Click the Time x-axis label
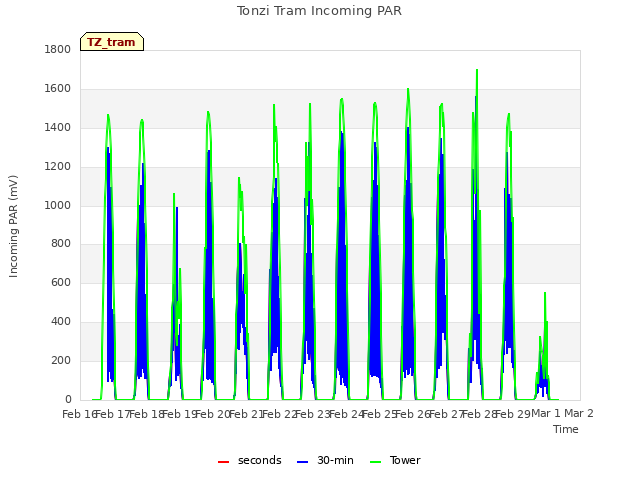The image size is (640, 480). pyautogui.click(x=566, y=429)
